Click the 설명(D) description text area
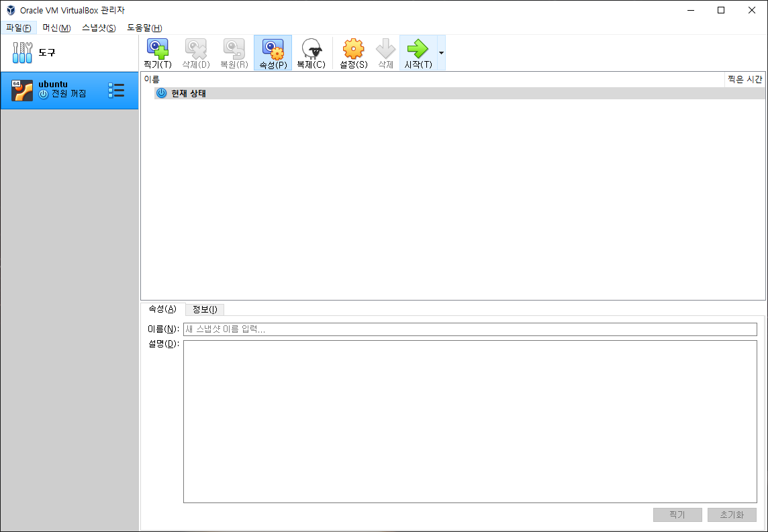Viewport: 768px width, 532px height. 470,421
